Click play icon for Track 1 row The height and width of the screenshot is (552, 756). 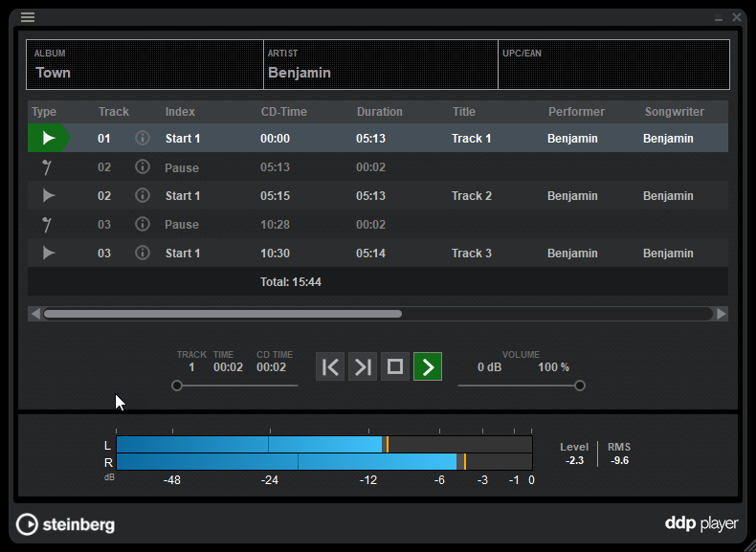(x=49, y=139)
